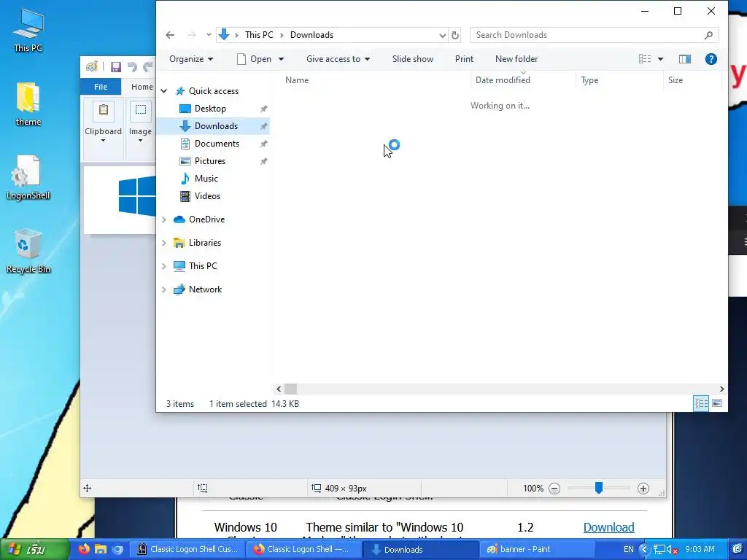Open the Give access to menu
This screenshot has width=747, height=560.
coord(338,59)
